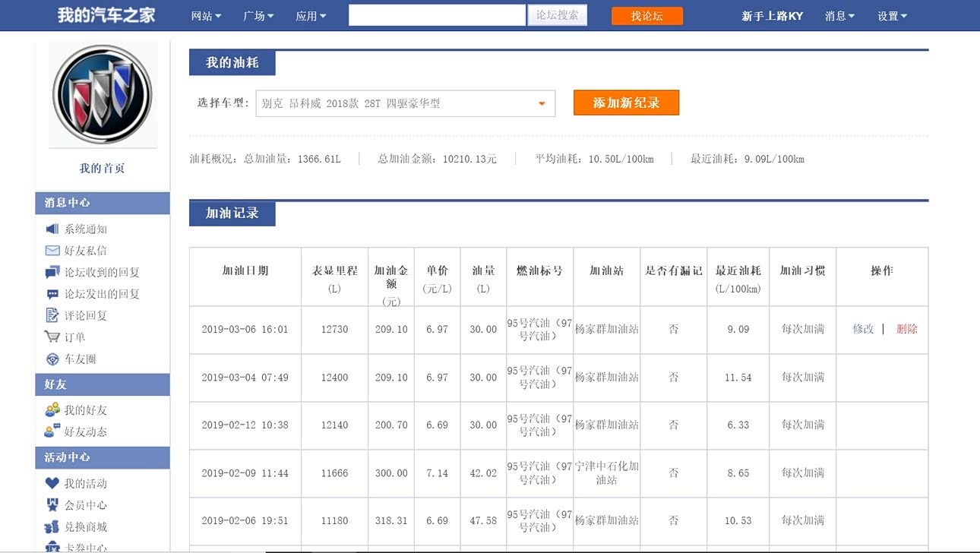This screenshot has height=553, width=980.
Task: Click the system notification speaker icon
Action: click(x=52, y=229)
